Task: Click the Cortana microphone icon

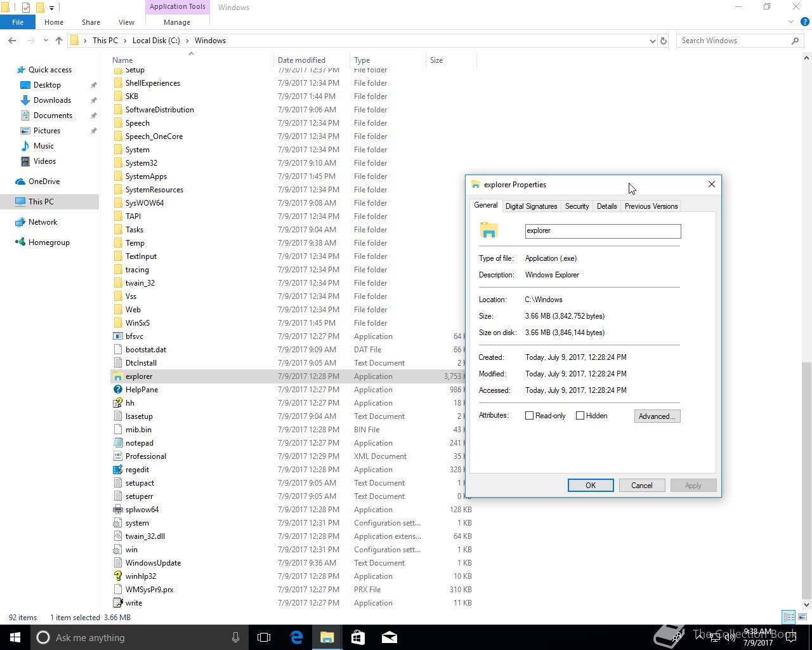Action: click(235, 637)
